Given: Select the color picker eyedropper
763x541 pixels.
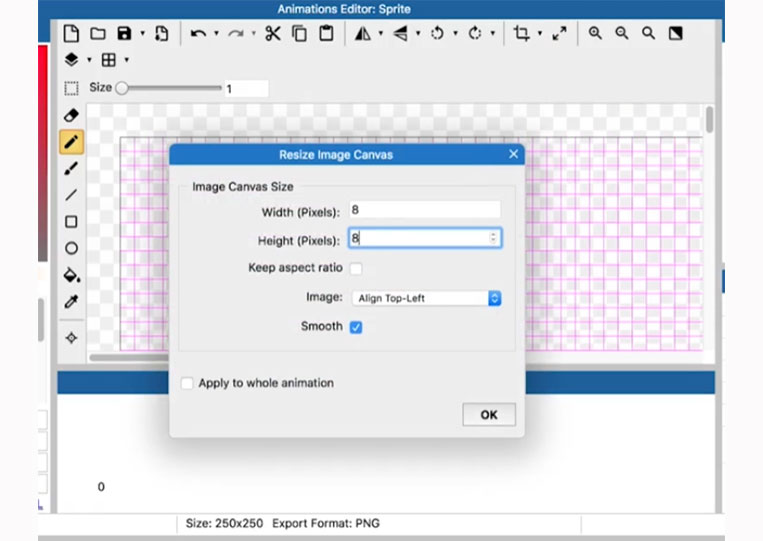Looking at the screenshot, I should point(72,302).
